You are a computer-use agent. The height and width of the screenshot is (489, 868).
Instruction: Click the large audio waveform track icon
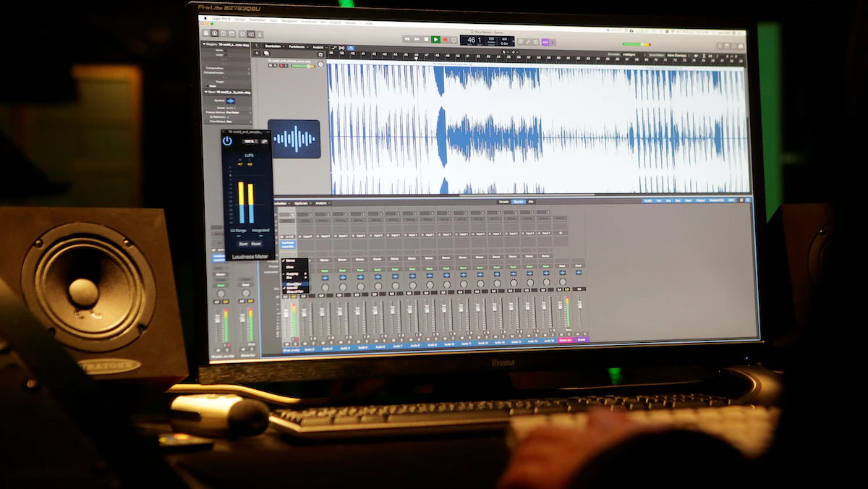(x=294, y=139)
